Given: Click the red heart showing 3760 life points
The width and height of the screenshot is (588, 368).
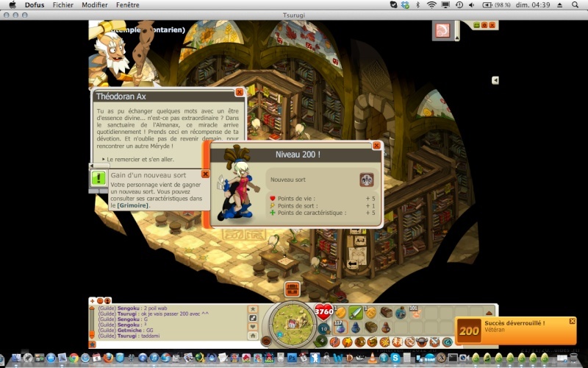Looking at the screenshot, I should tap(323, 311).
